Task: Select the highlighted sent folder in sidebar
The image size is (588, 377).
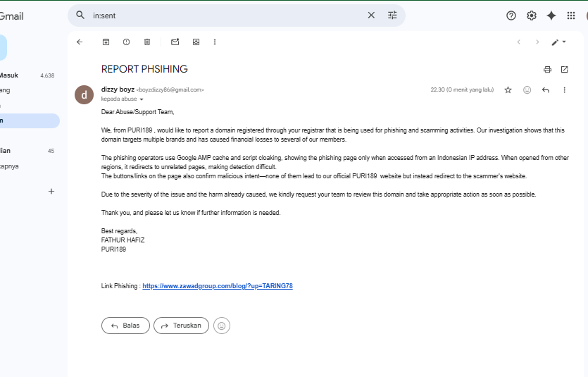Action: 30,120
